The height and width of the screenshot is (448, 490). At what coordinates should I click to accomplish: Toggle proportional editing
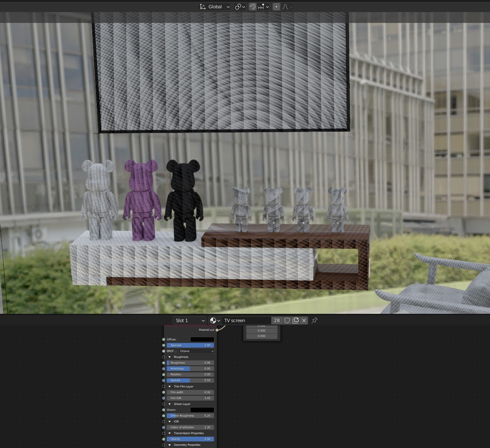pos(276,7)
